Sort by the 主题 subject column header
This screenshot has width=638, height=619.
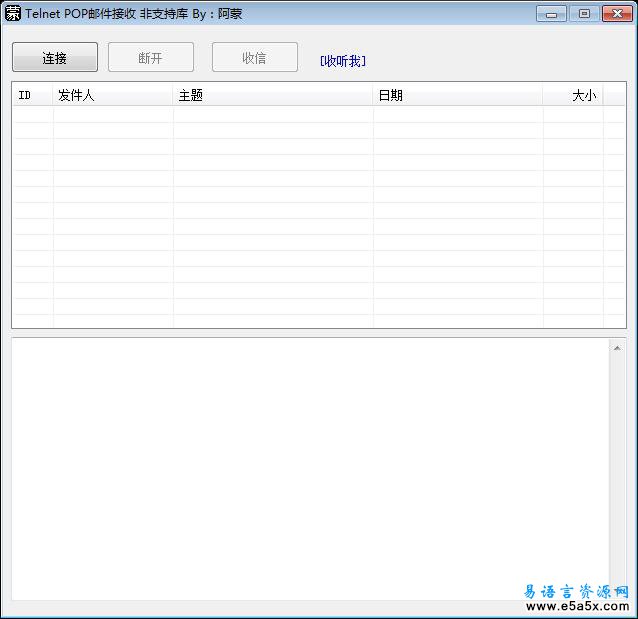coord(273,95)
